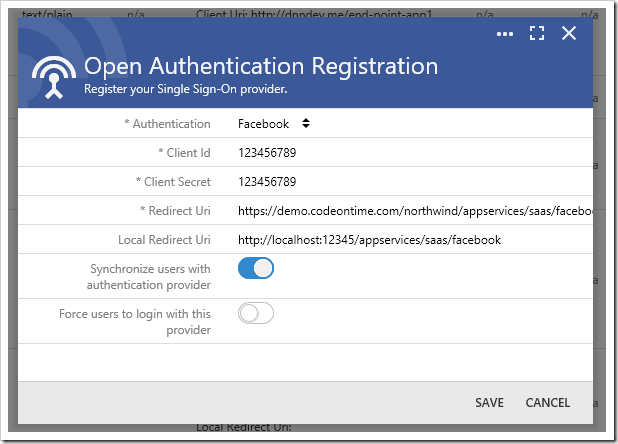
Task: Click the Single Sign-On antenna icon
Action: 54,77
